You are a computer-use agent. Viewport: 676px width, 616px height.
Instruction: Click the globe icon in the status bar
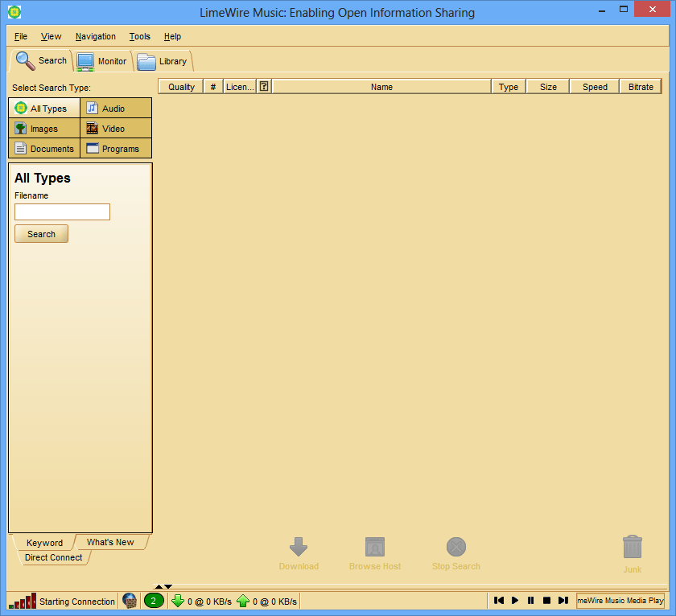point(130,600)
